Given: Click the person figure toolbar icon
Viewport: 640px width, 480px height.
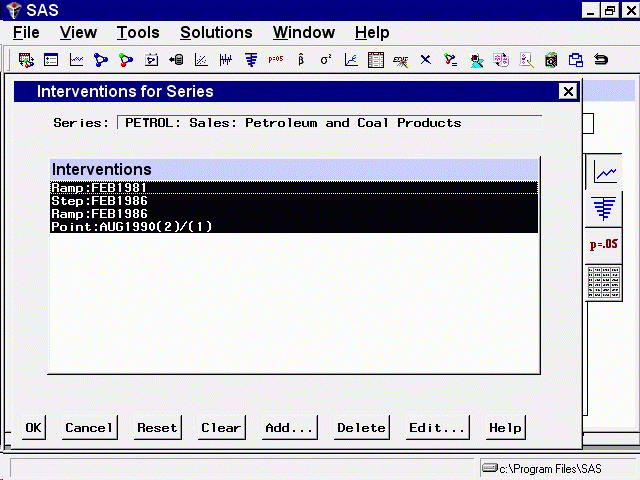Looking at the screenshot, I should point(476,61).
